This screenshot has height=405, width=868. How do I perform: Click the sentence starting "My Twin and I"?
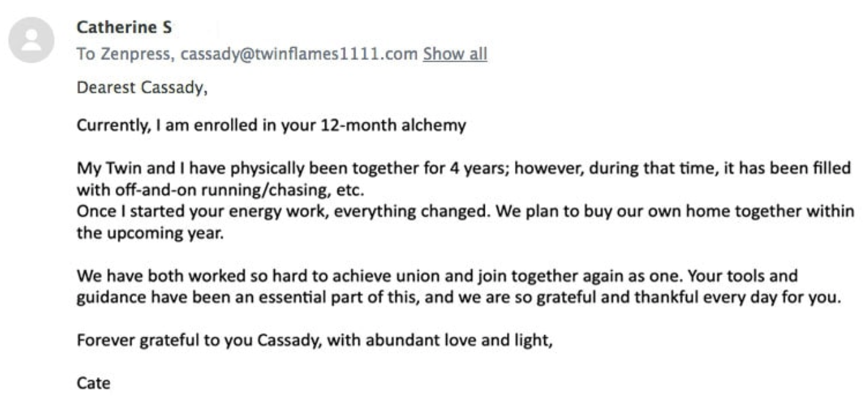click(464, 178)
